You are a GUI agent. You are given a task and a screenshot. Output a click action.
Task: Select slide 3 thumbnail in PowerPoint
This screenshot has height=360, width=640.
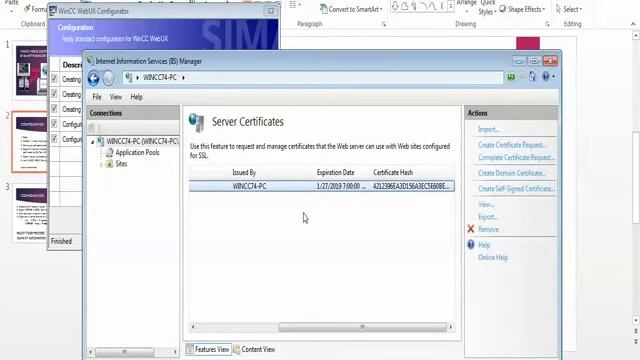(31, 213)
